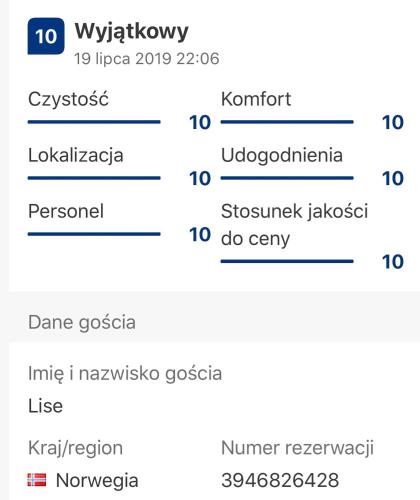Click the Czystość score value 10
The image size is (420, 500).
[200, 122]
